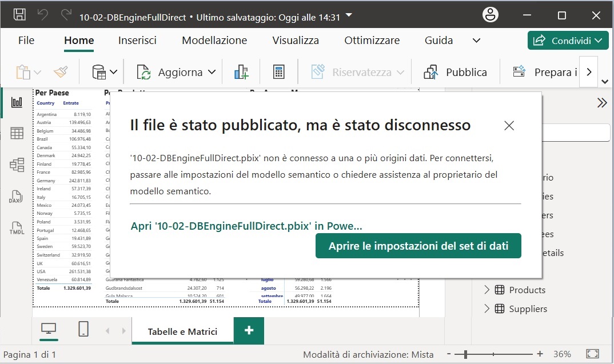
Task: Switch to mobile layout icon
Action: [83, 329]
